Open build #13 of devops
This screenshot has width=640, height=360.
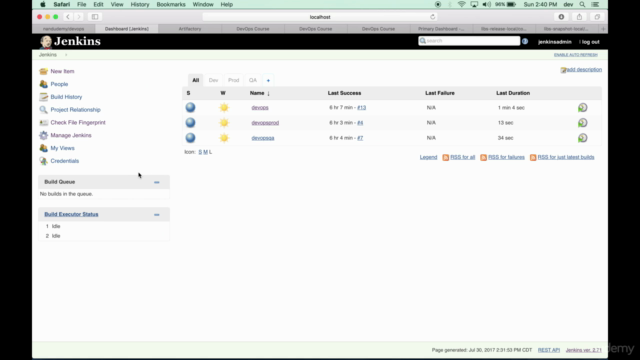(361, 108)
